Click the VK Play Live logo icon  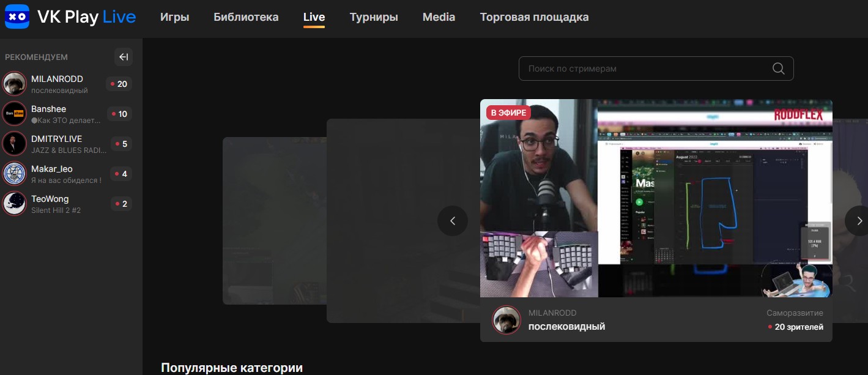click(x=17, y=17)
